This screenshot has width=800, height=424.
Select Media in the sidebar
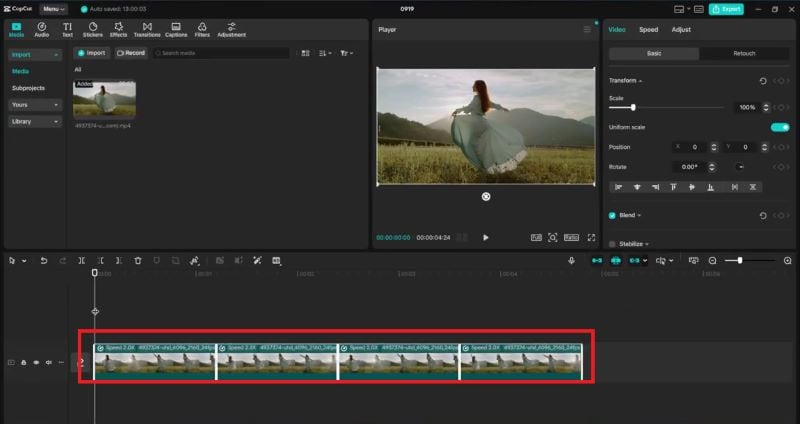(20, 71)
